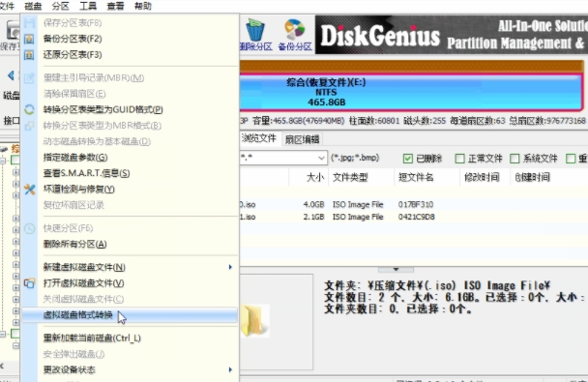Click the bad track repair tools icon
The height and width of the screenshot is (382, 588).
29,190
